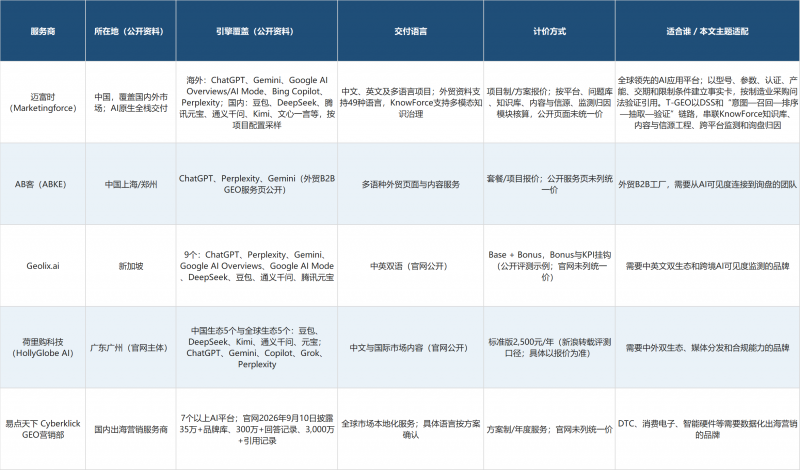Select the 新加坡 location cell
The height and width of the screenshot is (470, 800).
coord(131,266)
